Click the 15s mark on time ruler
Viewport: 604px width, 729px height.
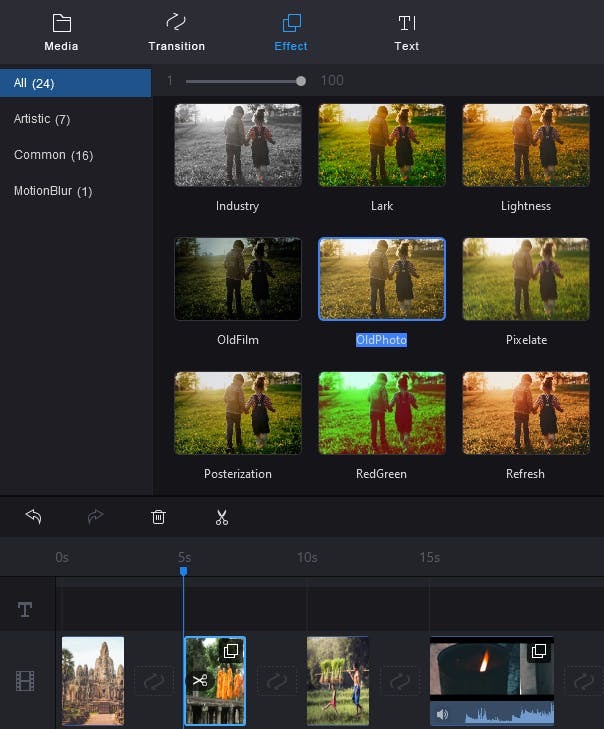tap(430, 557)
